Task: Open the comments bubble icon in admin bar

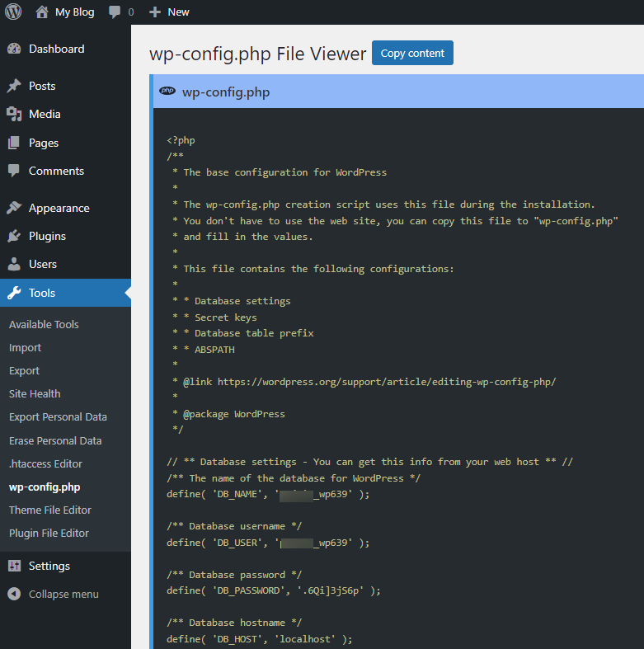Action: pyautogui.click(x=115, y=12)
